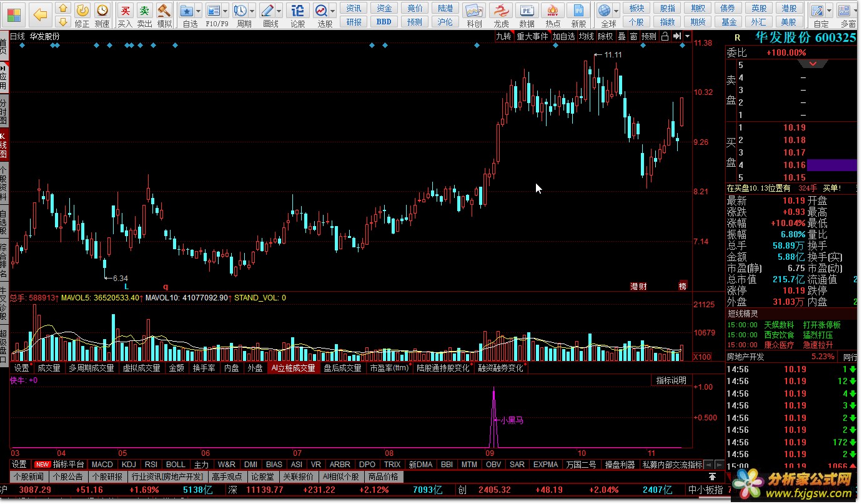
Task: Expand the red chevron above the sell orders
Action: 813,64
